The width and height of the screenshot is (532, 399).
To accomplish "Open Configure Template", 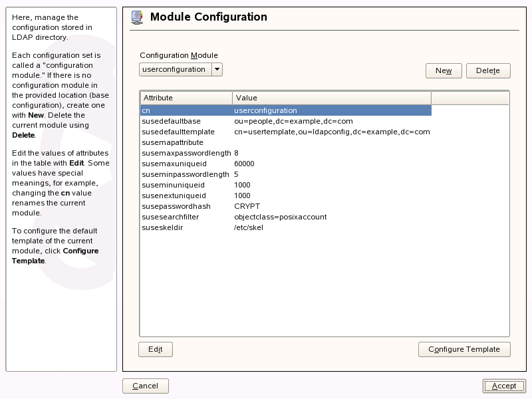I will point(464,349).
